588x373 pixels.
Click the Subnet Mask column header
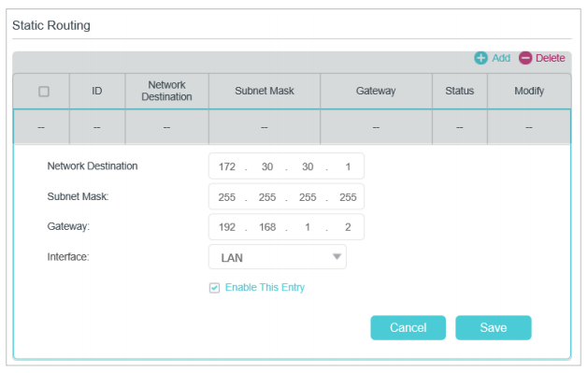[265, 91]
